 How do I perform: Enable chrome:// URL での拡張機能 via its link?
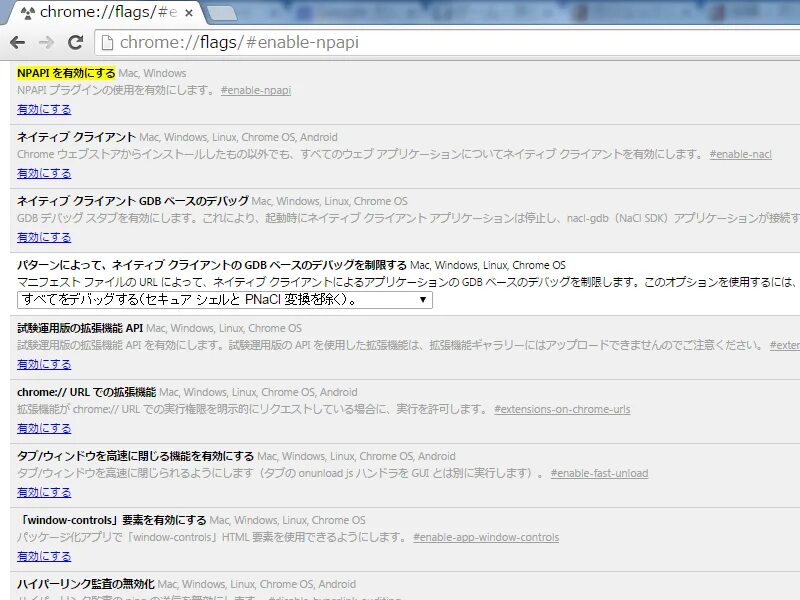pyautogui.click(x=44, y=428)
